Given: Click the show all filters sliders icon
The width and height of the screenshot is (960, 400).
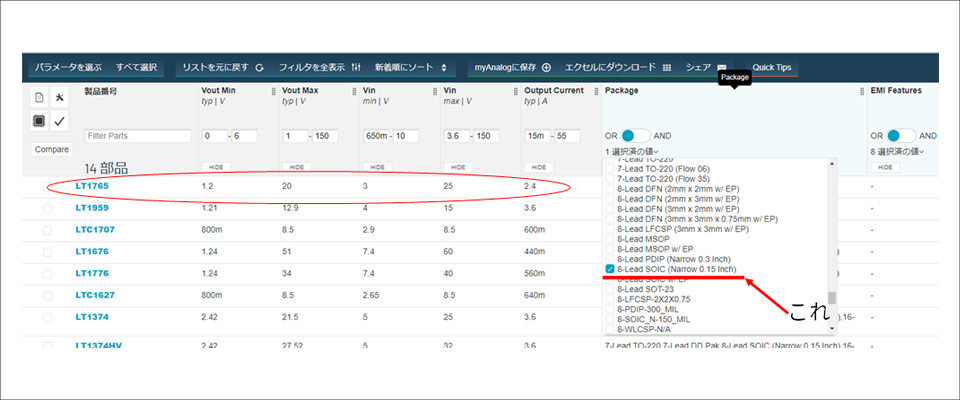Looking at the screenshot, I should [358, 67].
